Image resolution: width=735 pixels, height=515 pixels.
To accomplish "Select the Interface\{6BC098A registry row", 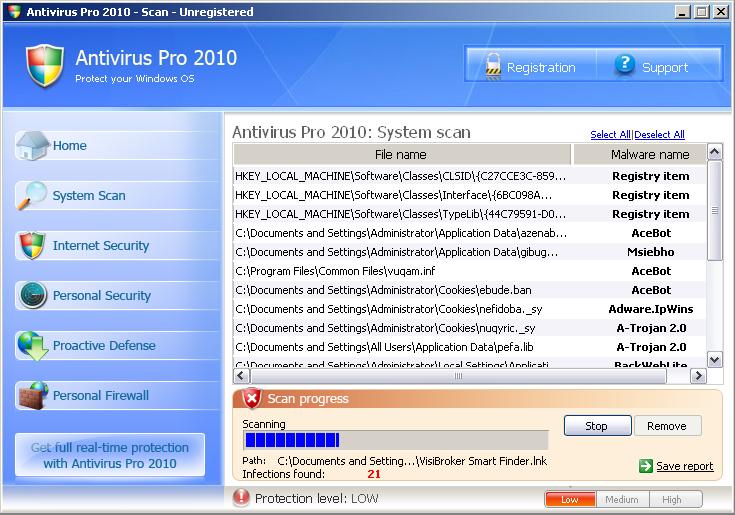I will click(469, 195).
